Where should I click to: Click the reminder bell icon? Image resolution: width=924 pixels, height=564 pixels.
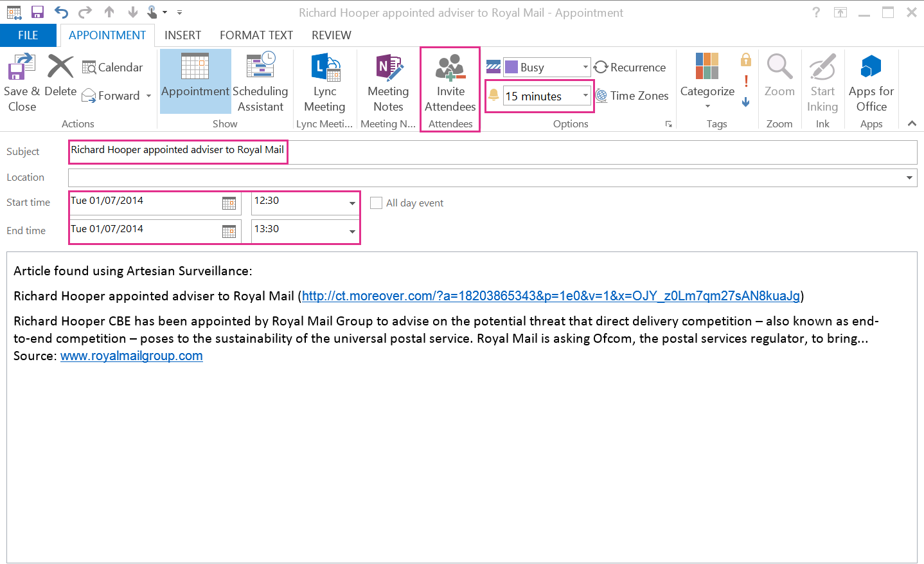tap(493, 95)
